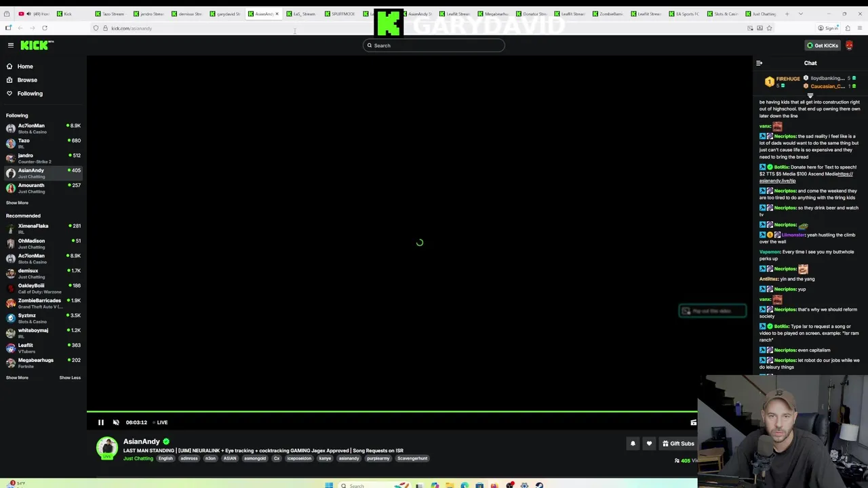Open Following in sidebar
The image size is (868, 488).
(30, 94)
